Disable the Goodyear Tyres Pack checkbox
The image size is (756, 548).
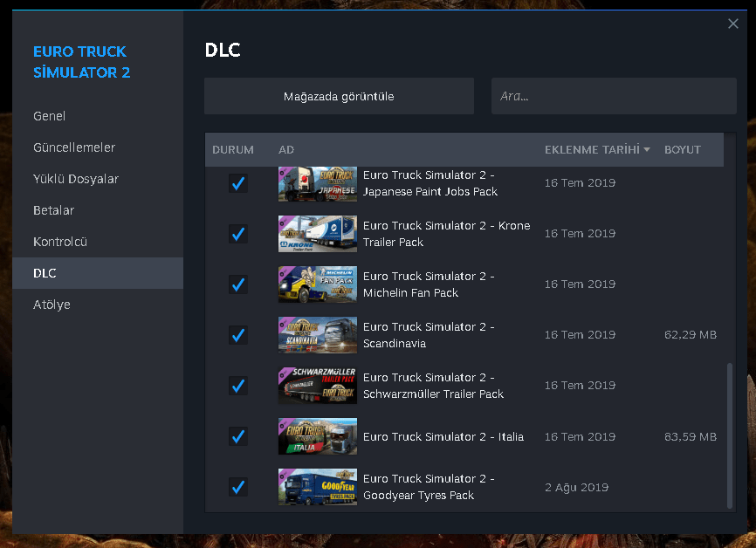coord(238,487)
